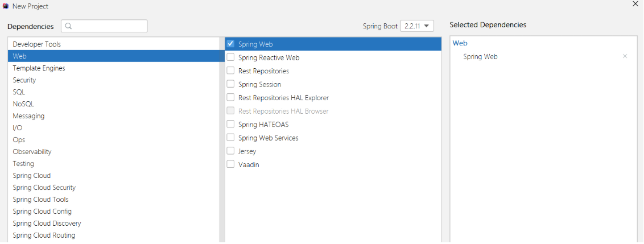The width and height of the screenshot is (644, 244).
Task: Click the Spring Reactive Web label
Action: [269, 57]
